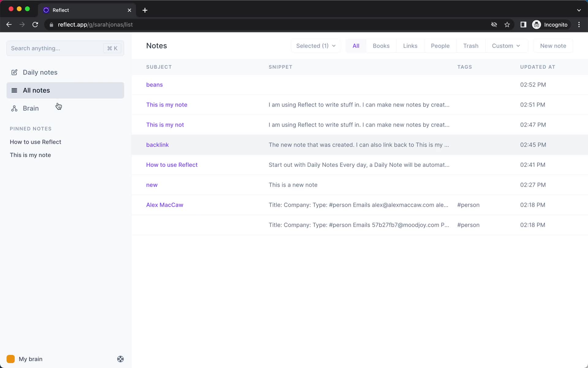Switch to the Books filter tab
Viewport: 588px width, 368px height.
pyautogui.click(x=381, y=46)
